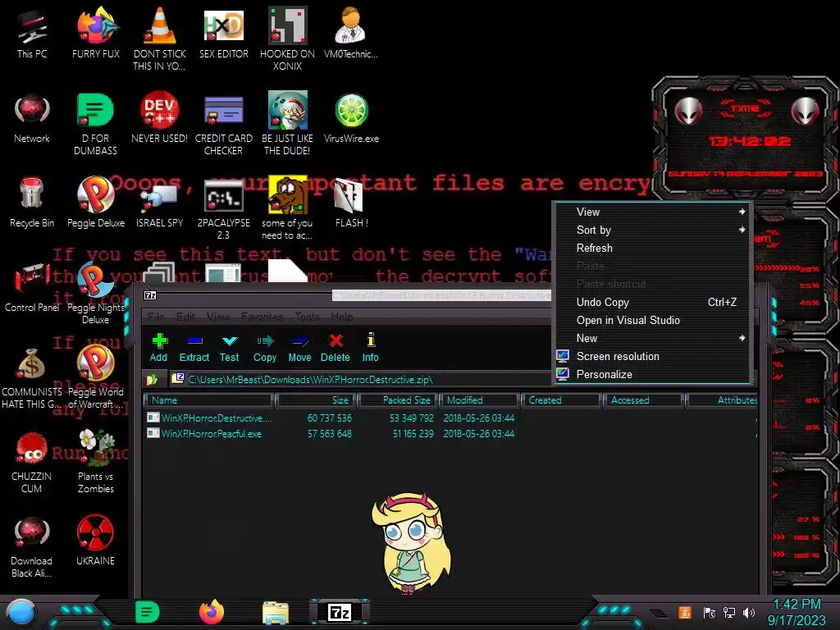Image resolution: width=840 pixels, height=630 pixels.
Task: Open File Explorer from the taskbar
Action: coord(276,613)
